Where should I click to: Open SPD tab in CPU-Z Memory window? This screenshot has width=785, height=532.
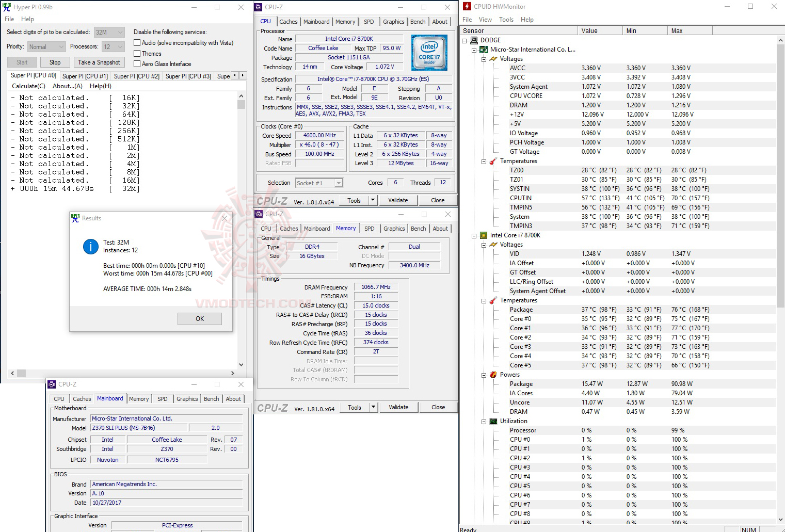370,229
